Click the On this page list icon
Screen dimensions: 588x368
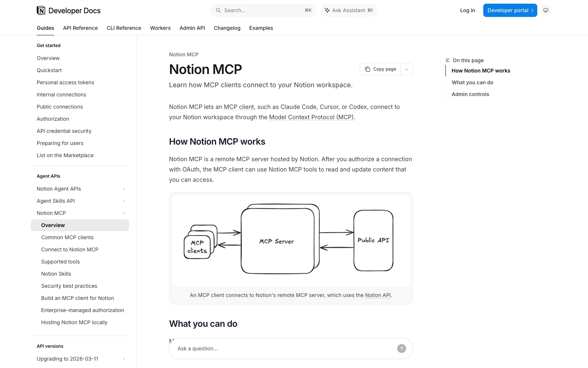[x=448, y=60]
